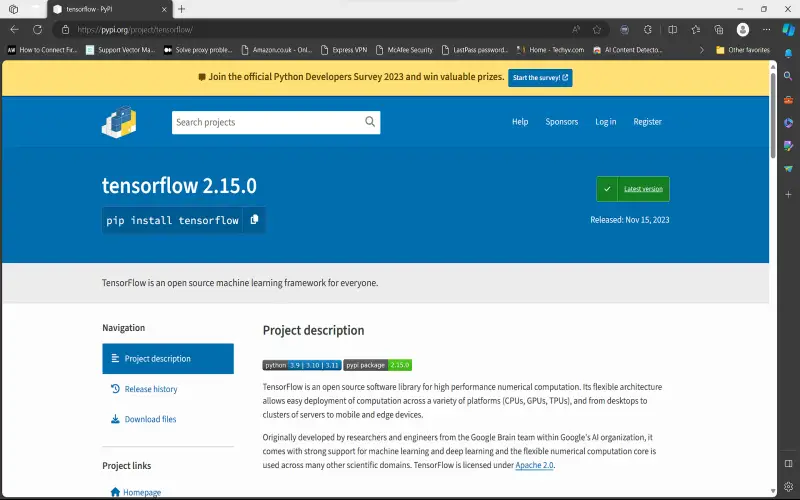800x500 pixels.
Task: Close the tensorflow - PyPI tab
Action: (x=164, y=9)
